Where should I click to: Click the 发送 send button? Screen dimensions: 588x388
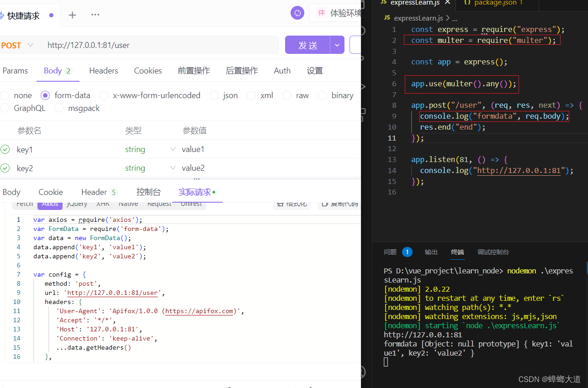point(307,45)
